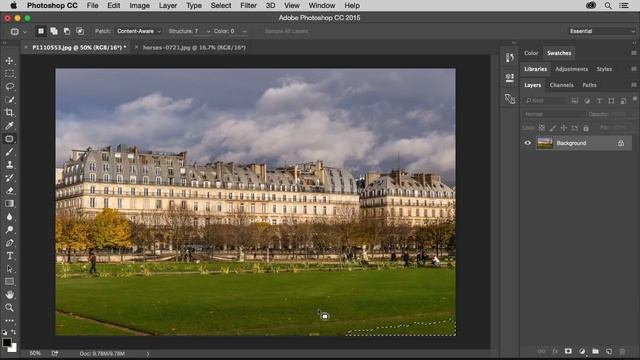The height and width of the screenshot is (360, 640).
Task: Select the Gradient tool
Action: pyautogui.click(x=9, y=204)
